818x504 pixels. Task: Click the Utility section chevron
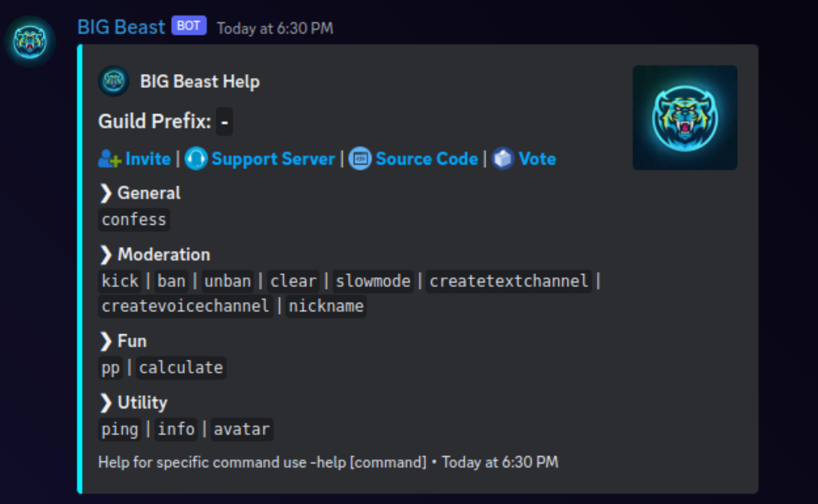coord(106,403)
